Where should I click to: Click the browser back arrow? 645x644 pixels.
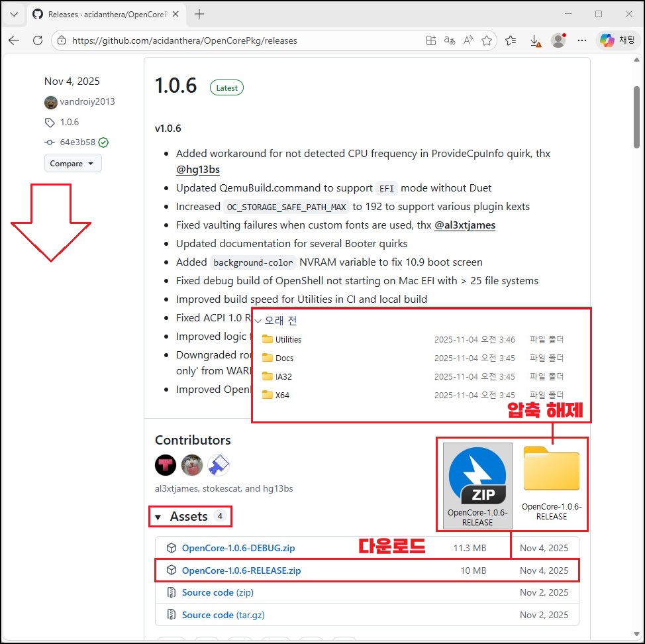pos(14,40)
